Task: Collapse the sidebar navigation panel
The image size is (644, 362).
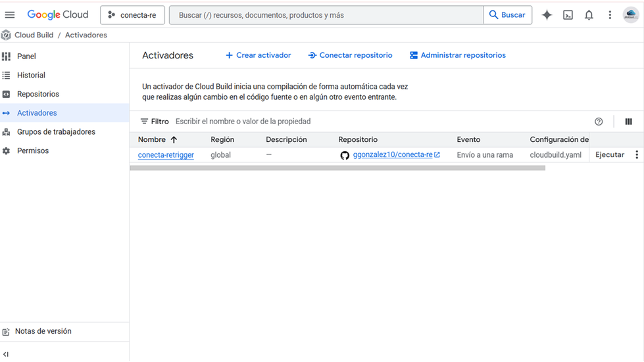Action: 6,354
